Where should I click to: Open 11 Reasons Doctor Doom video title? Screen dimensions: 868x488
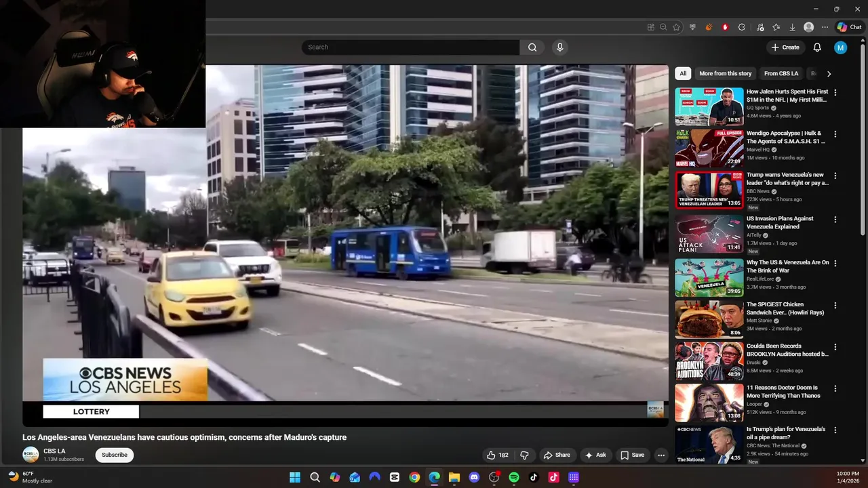tap(783, 392)
